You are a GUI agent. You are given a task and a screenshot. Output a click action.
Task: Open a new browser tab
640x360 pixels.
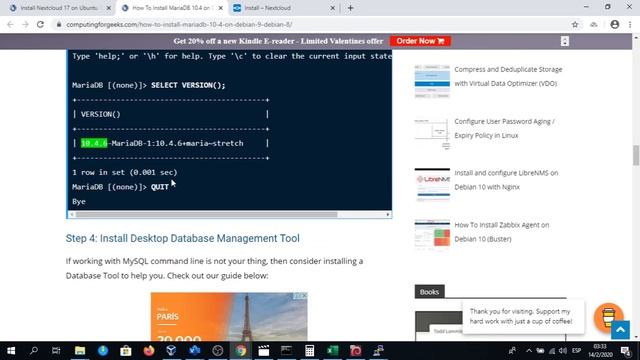click(x=350, y=8)
